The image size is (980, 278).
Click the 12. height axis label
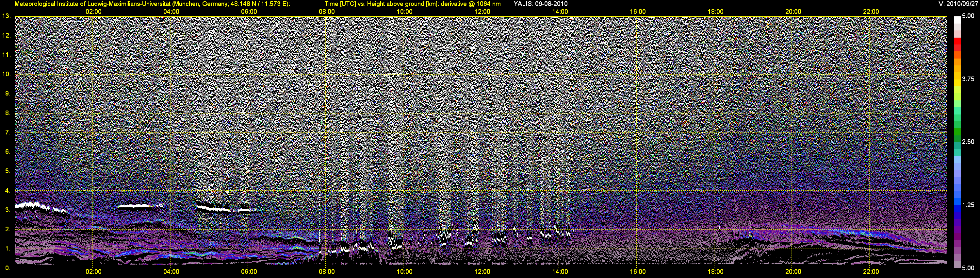(6, 35)
